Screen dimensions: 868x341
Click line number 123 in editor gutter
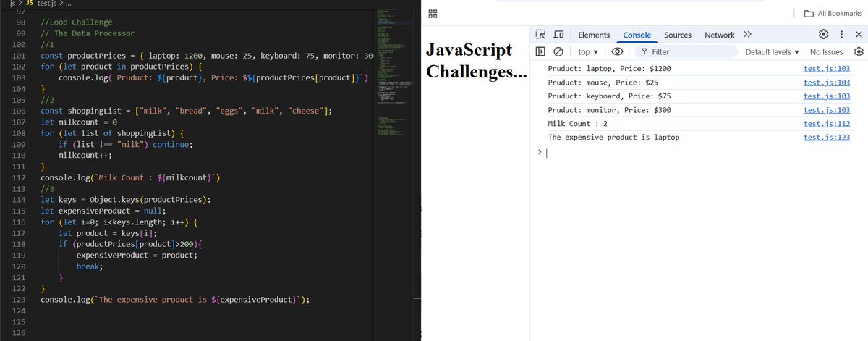click(x=20, y=299)
